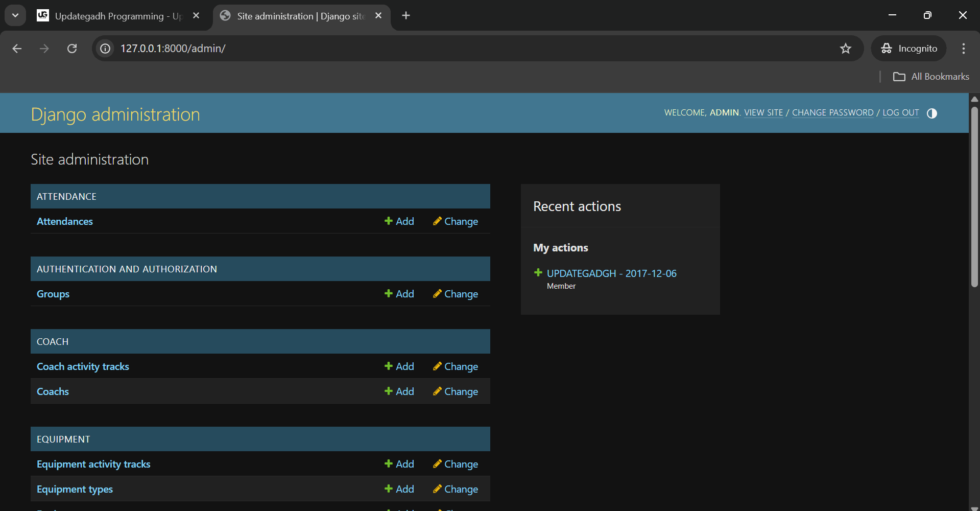Viewport: 980px width, 511px height.
Task: Add a new Attendance via the plus icon
Action: pos(388,221)
